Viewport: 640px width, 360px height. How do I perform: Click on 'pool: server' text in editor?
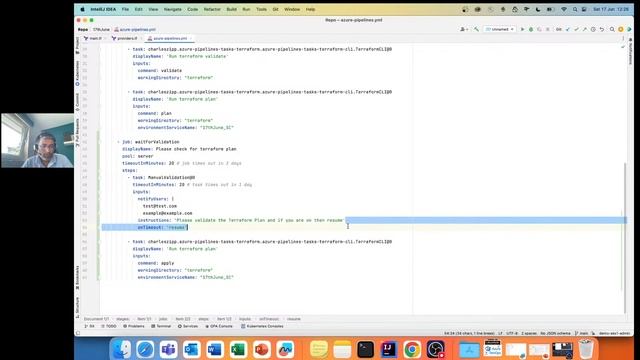pyautogui.click(x=138, y=156)
